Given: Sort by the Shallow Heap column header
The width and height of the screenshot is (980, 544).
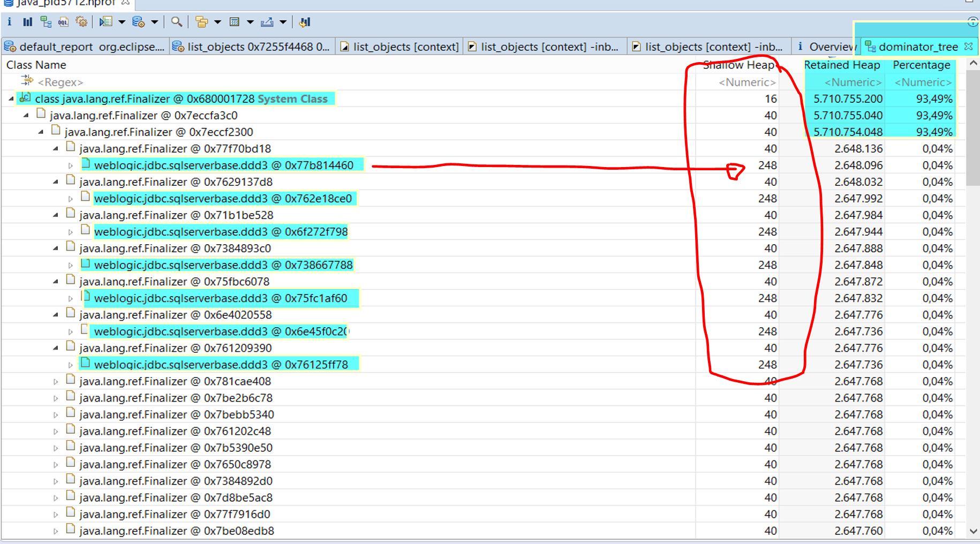Looking at the screenshot, I should point(739,65).
